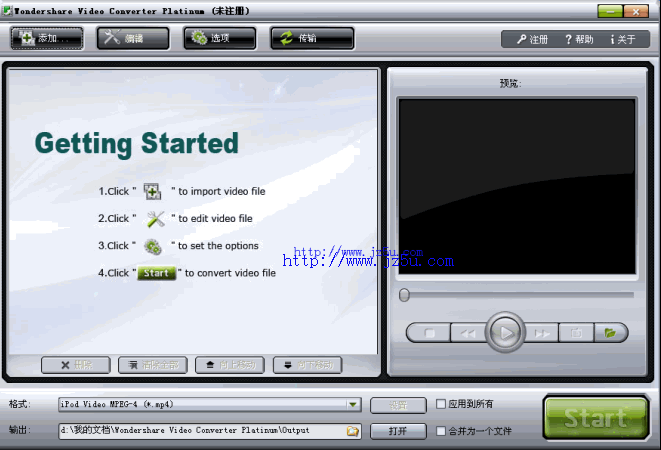Click the output path input field
The image size is (661, 450).
point(210,431)
